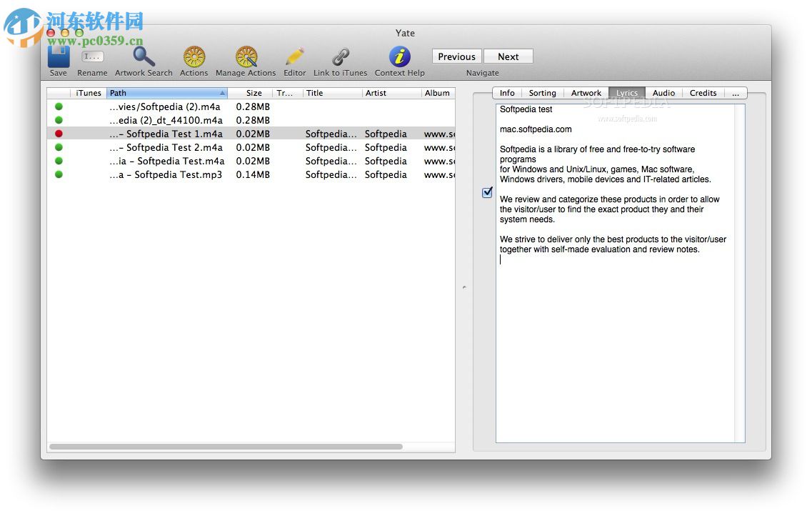Click the Previous navigation button

pyautogui.click(x=456, y=56)
